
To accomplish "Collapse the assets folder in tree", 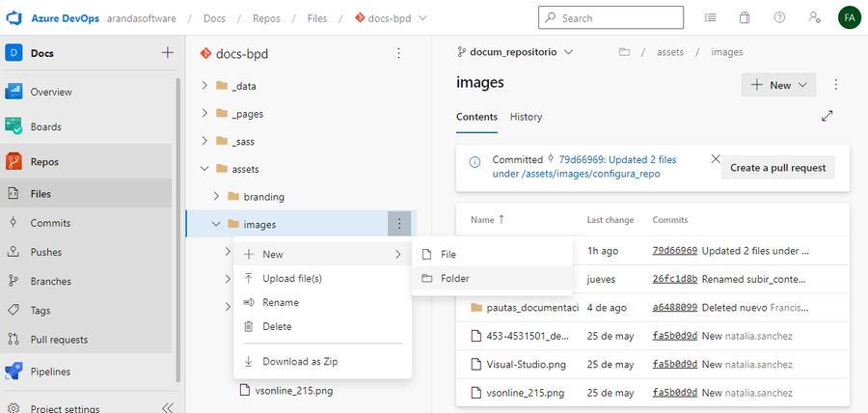I will (204, 169).
